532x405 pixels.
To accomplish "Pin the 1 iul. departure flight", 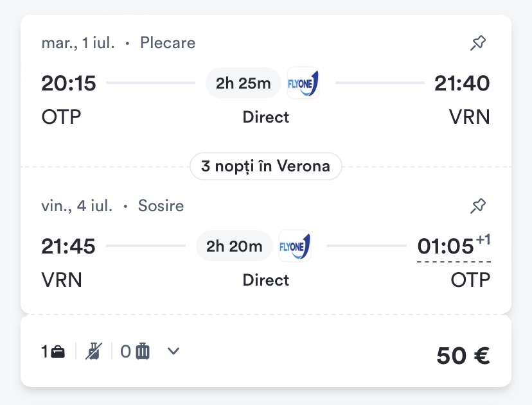I will coord(478,44).
